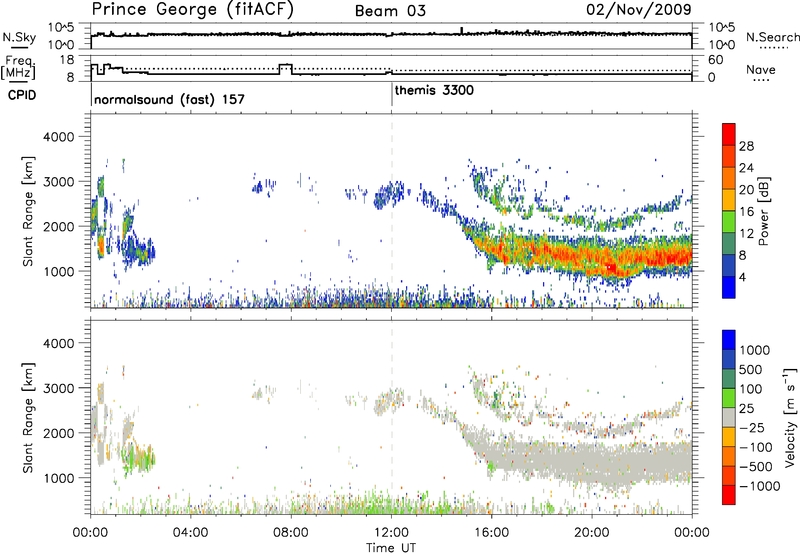Click the '-1000' tick on Velocity scale
The image size is (800, 554).
tap(759, 486)
